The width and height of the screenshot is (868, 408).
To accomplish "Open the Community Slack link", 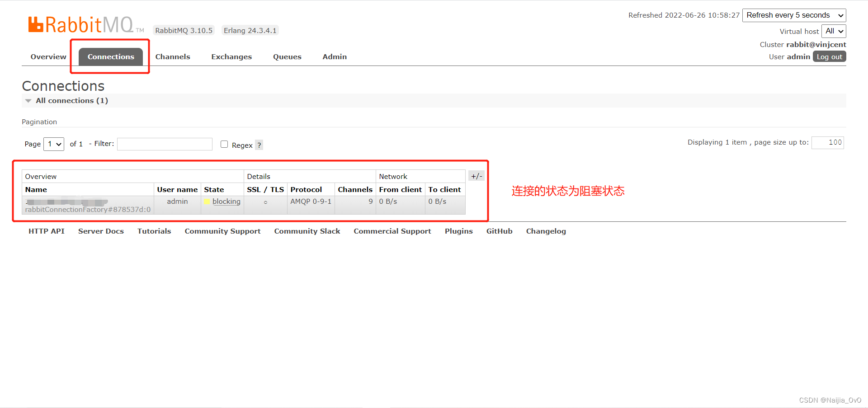I will 307,231.
